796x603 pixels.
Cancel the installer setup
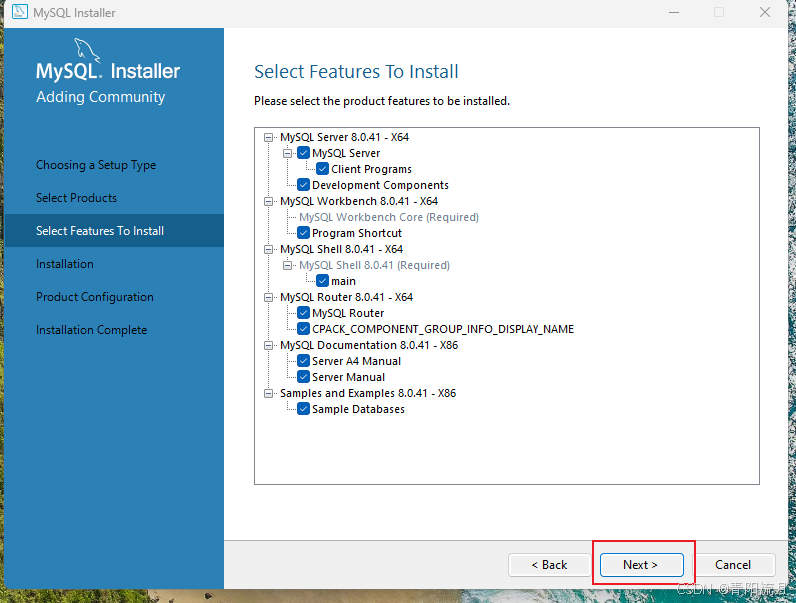pyautogui.click(x=733, y=564)
